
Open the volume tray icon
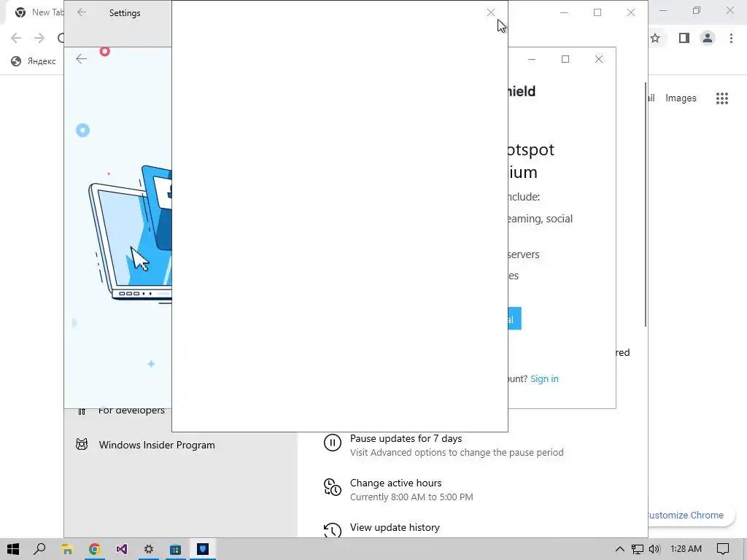pyautogui.click(x=654, y=549)
